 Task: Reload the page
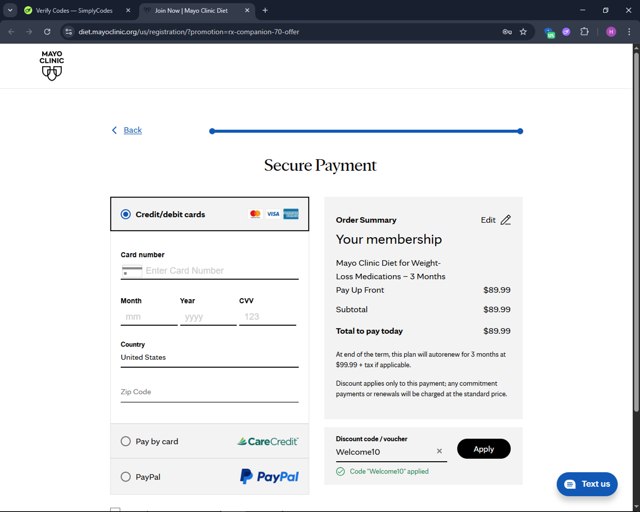(x=47, y=32)
